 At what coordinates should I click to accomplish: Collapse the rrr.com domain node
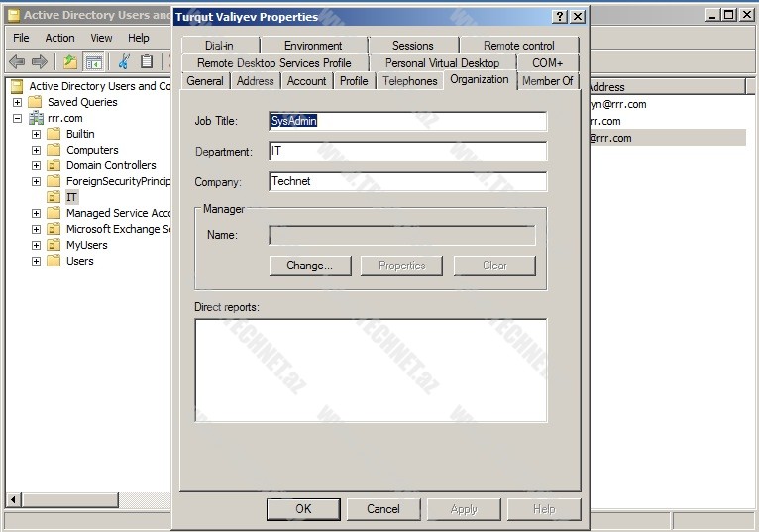[x=17, y=118]
